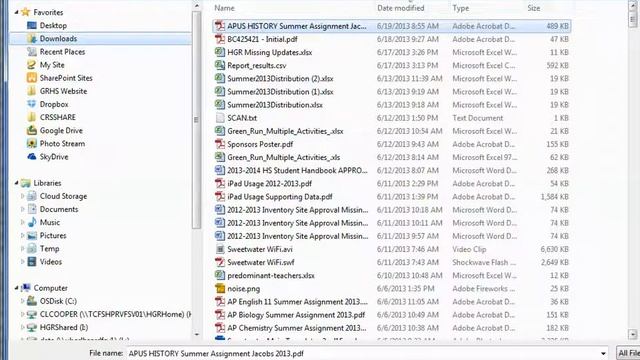This screenshot has width=640, height=360.
Task: Select AP Biology Summer Assignment 2013.pdf
Action: (x=392, y=315)
